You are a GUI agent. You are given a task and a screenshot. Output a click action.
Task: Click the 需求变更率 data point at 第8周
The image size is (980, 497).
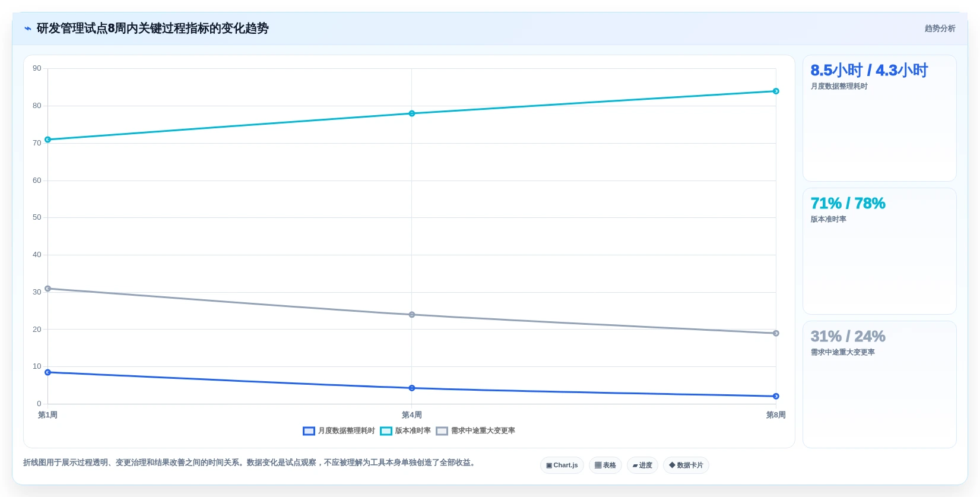point(776,333)
